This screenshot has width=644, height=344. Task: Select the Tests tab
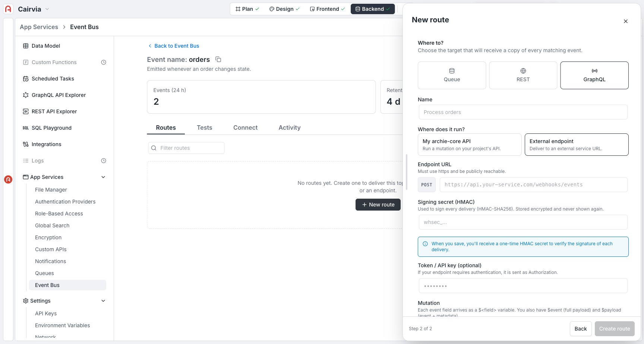(205, 127)
